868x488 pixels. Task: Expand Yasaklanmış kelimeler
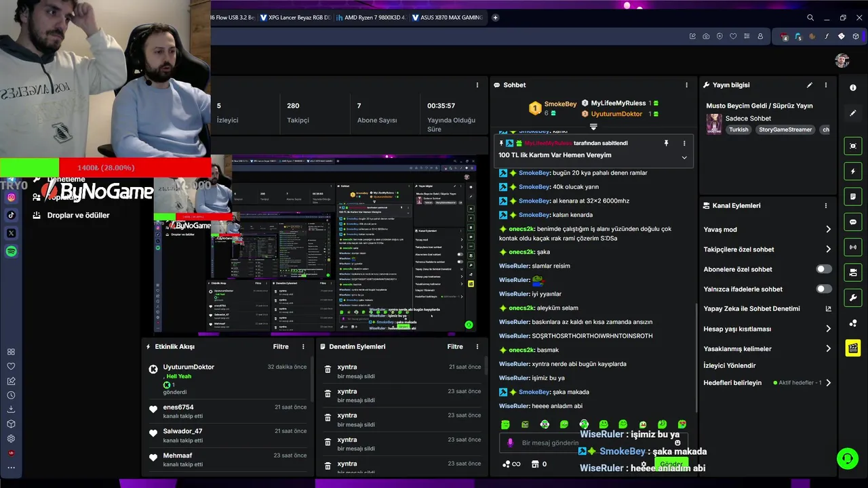(x=828, y=348)
